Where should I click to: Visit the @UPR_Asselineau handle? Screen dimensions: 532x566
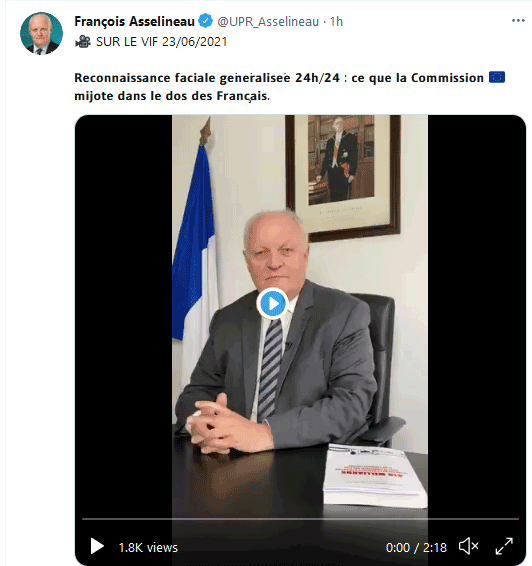pyautogui.click(x=268, y=22)
